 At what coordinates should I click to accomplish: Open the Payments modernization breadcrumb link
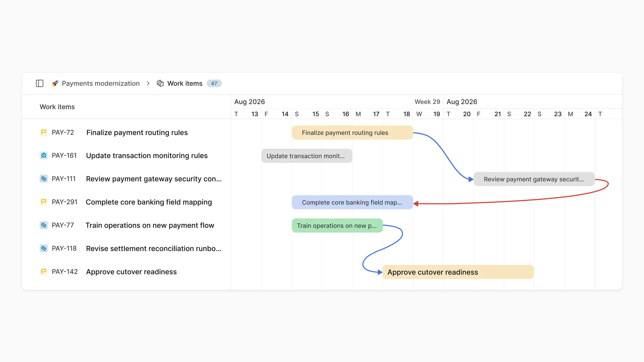101,83
